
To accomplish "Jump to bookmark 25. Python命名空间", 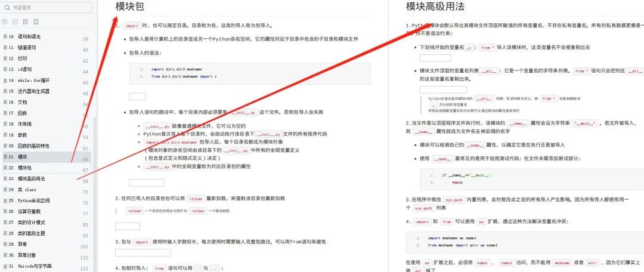I will click(29, 200).
